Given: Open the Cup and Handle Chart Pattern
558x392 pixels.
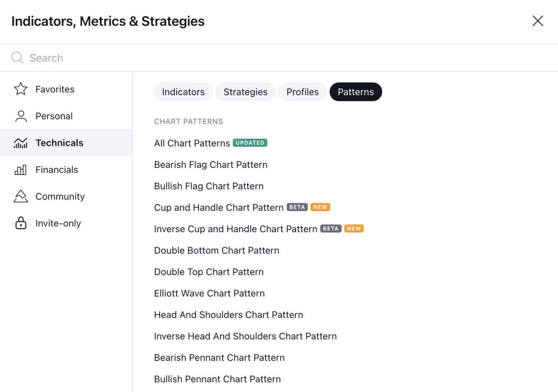Looking at the screenshot, I should point(218,207).
